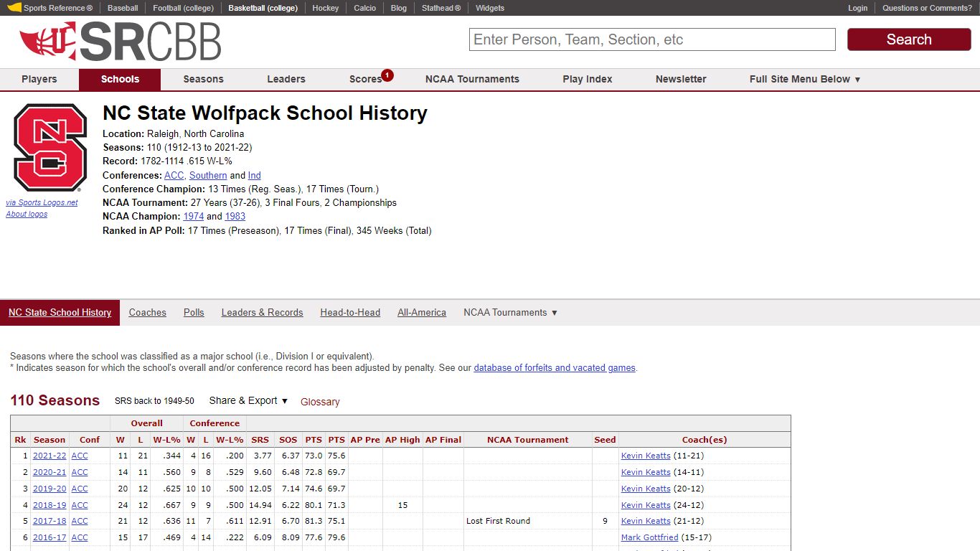The width and height of the screenshot is (980, 551).
Task: Open the Southern conference link
Action: [208, 175]
